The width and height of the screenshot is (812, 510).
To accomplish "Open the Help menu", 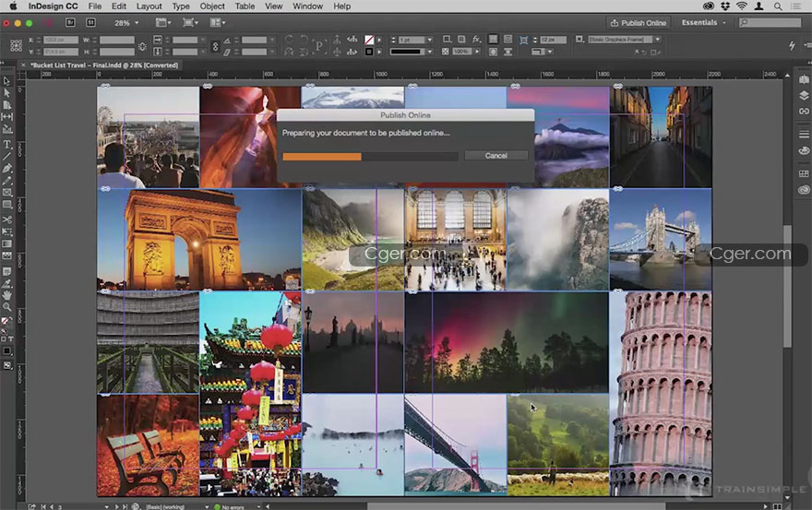I will pos(341,6).
